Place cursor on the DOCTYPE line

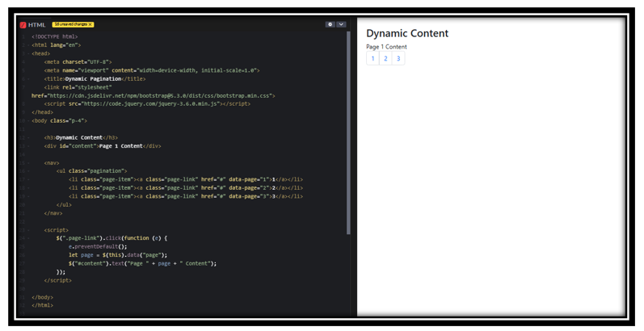pos(55,36)
